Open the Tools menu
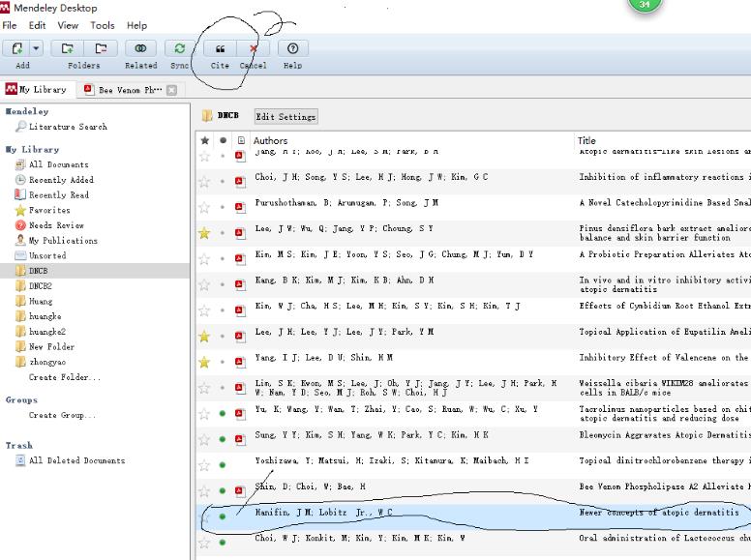The width and height of the screenshot is (751, 560). click(x=102, y=25)
